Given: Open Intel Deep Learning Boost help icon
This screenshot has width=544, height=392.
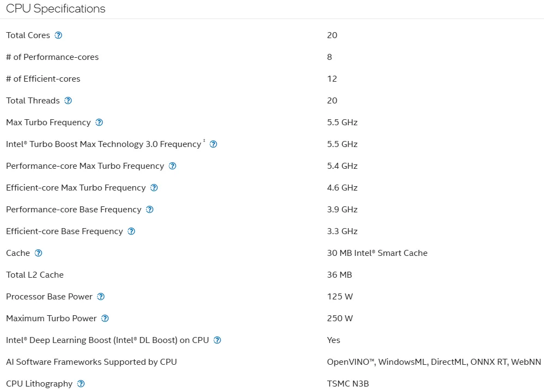Looking at the screenshot, I should click(x=217, y=340).
